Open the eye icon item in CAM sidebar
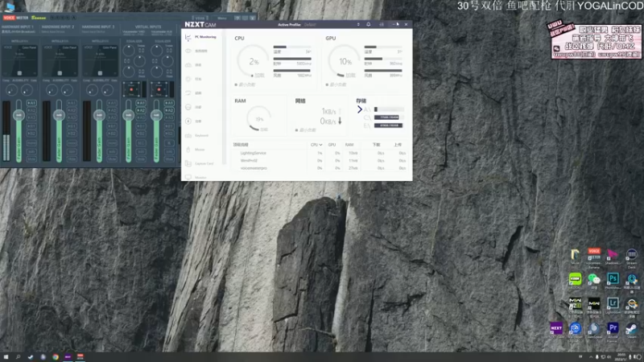The height and width of the screenshot is (362, 644). [x=188, y=51]
